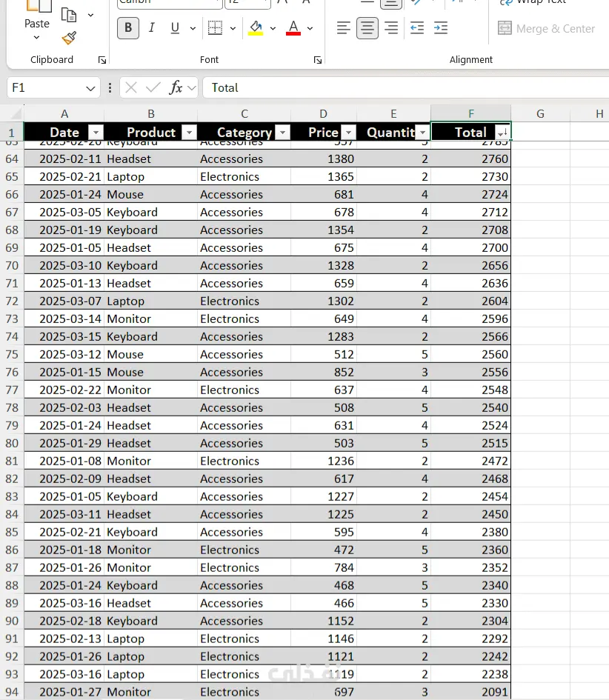
Task: Click Laptop cell in row 65
Action: pos(151,177)
